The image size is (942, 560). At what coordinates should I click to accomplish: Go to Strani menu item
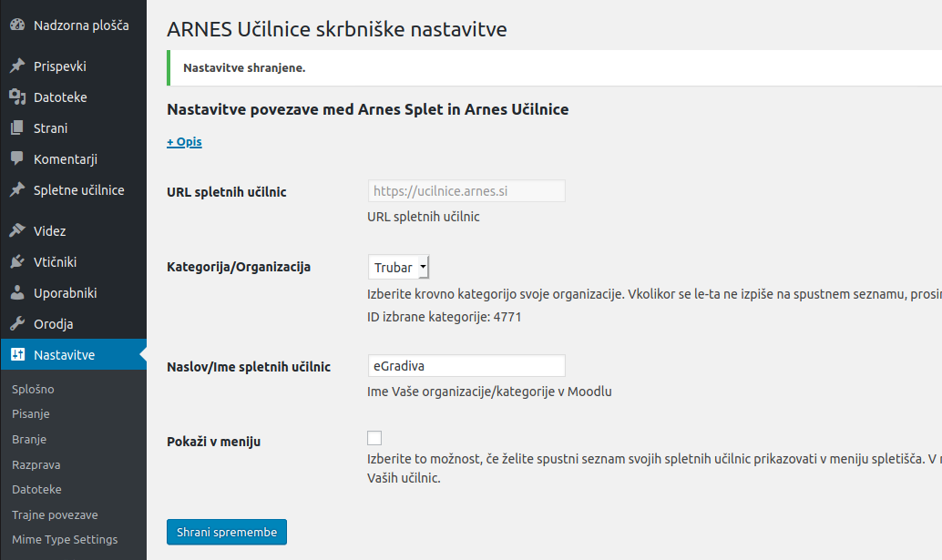50,127
